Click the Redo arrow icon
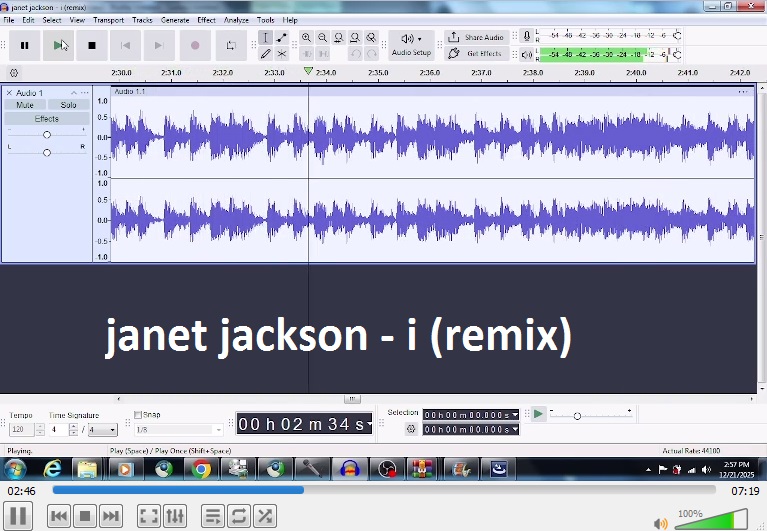The image size is (767, 531). coord(372,54)
